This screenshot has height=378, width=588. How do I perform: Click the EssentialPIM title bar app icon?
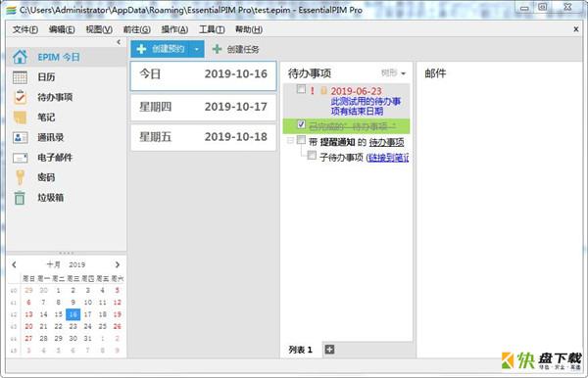11,10
